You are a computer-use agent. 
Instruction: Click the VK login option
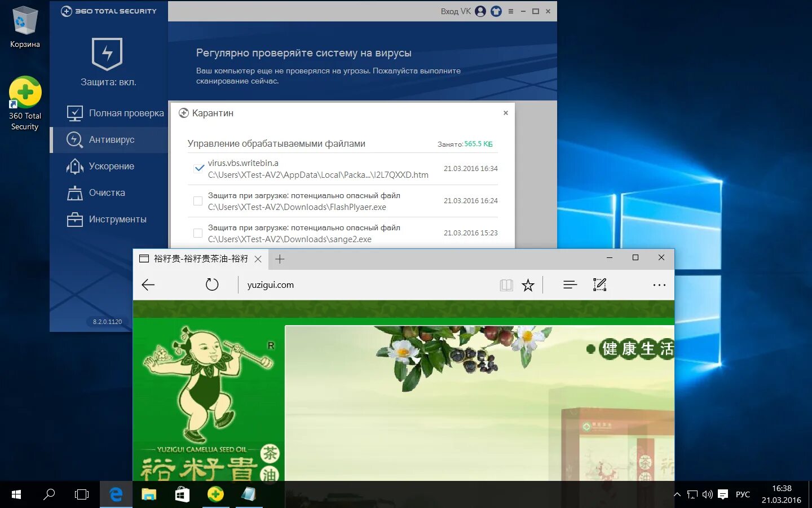[x=466, y=11]
